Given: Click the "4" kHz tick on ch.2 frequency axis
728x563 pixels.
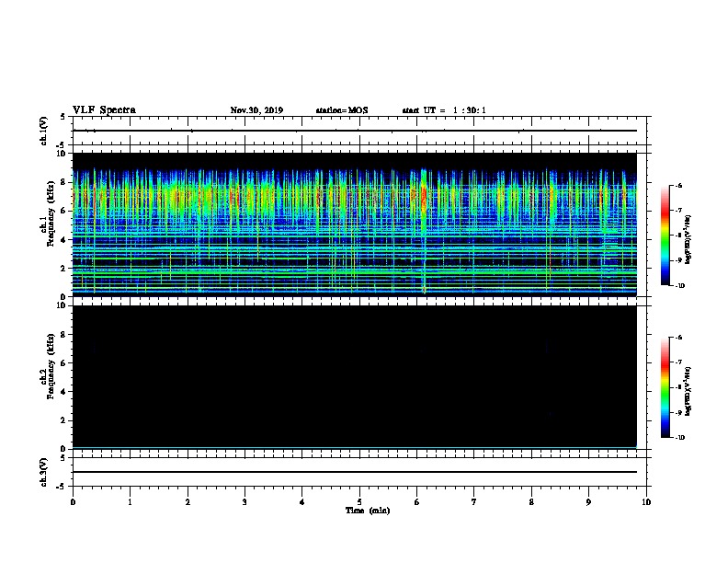Looking at the screenshot, I should click(64, 392).
